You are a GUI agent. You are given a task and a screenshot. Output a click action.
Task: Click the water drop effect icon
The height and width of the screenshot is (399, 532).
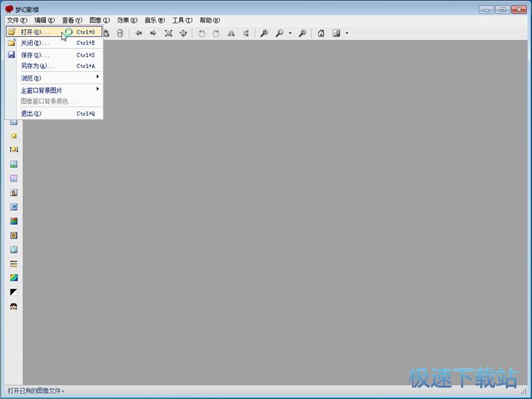click(13, 249)
